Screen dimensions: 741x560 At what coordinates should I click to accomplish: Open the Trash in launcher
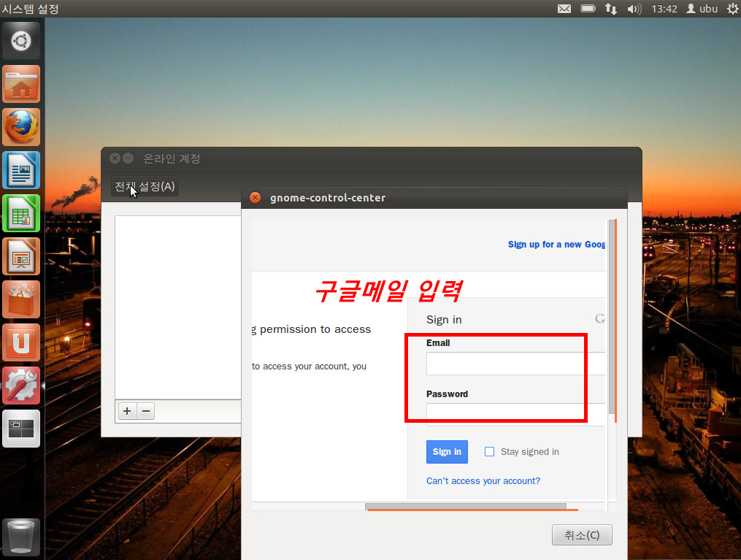(x=21, y=537)
